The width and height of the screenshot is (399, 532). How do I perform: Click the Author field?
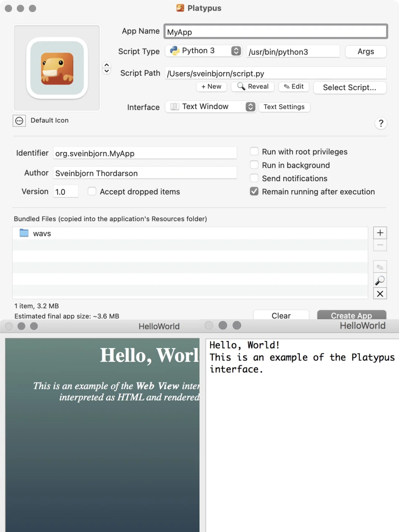click(x=145, y=173)
